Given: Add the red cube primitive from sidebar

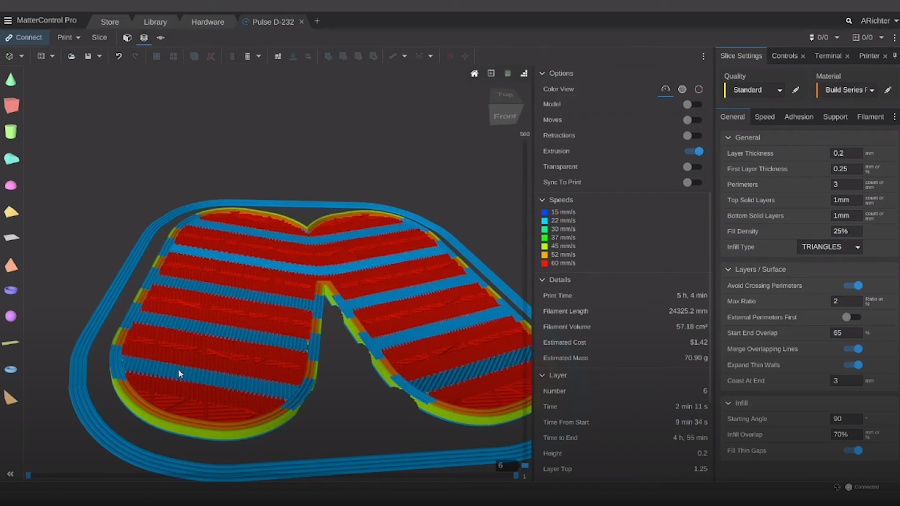Looking at the screenshot, I should coord(11,105).
